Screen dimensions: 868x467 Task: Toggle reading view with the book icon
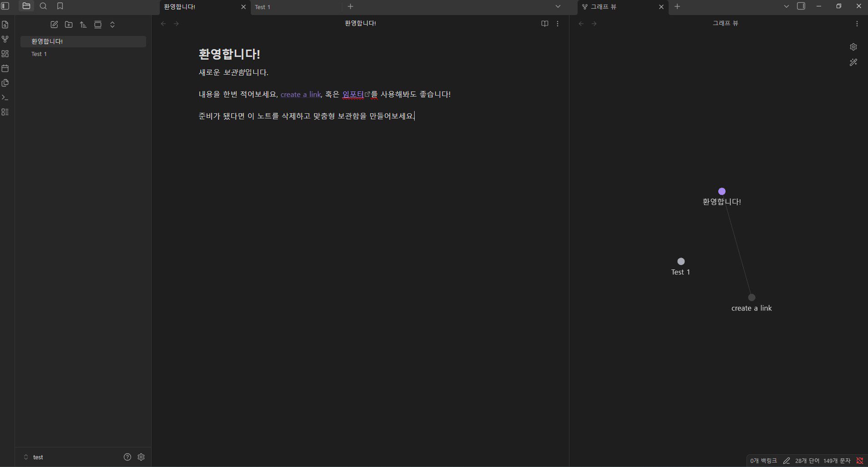coord(545,23)
